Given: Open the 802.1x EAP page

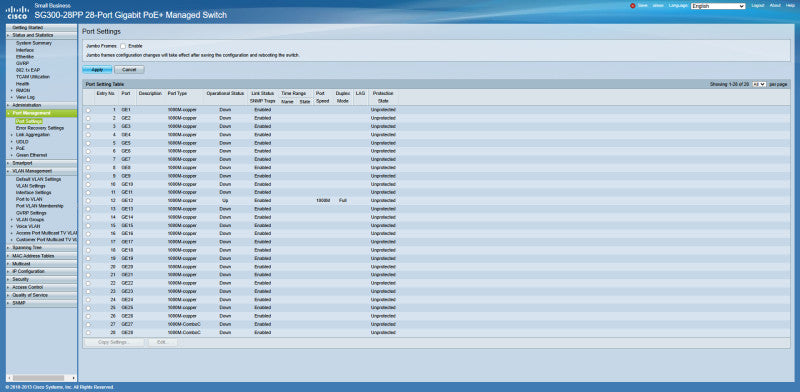Looking at the screenshot, I should (x=28, y=70).
